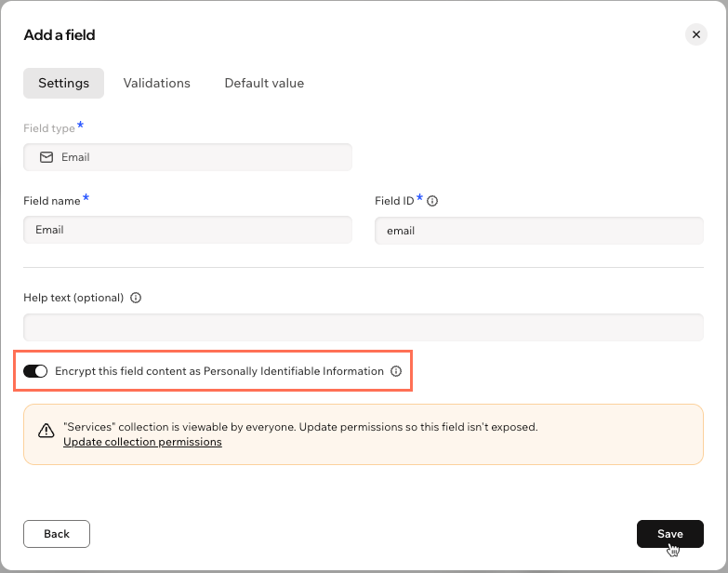
Task: Save the new field
Action: click(x=670, y=534)
